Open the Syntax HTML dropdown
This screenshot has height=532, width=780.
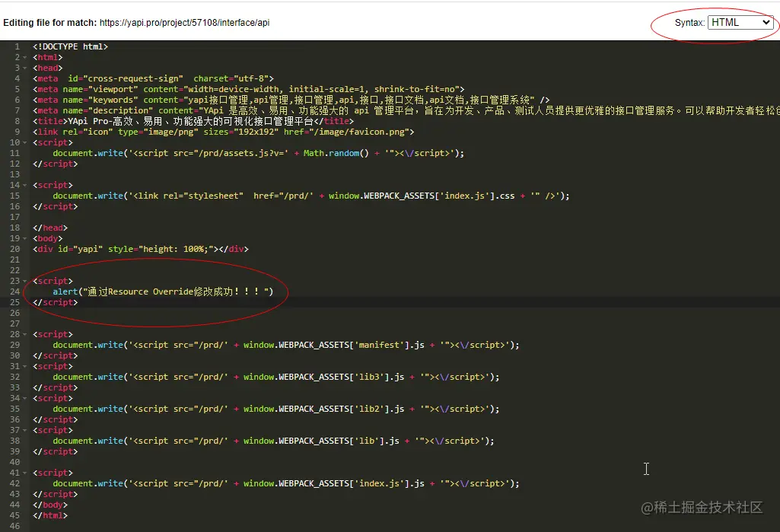click(x=740, y=22)
